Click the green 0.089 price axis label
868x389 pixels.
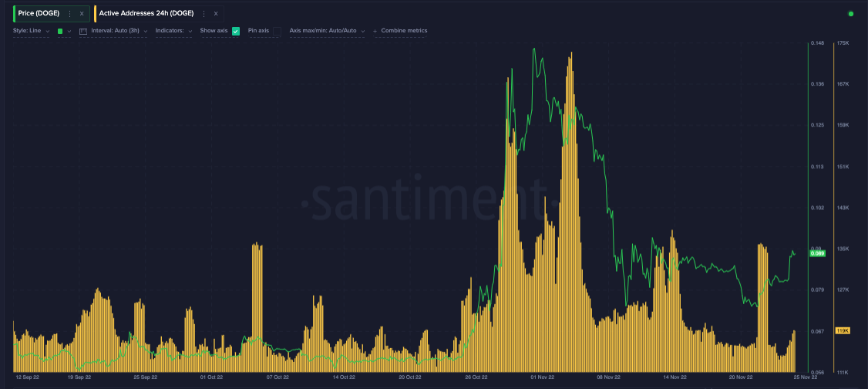817,253
